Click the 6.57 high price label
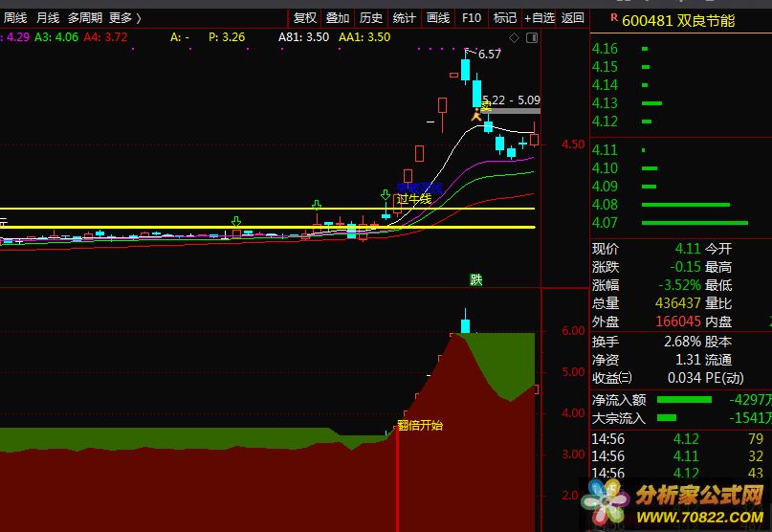 (489, 55)
